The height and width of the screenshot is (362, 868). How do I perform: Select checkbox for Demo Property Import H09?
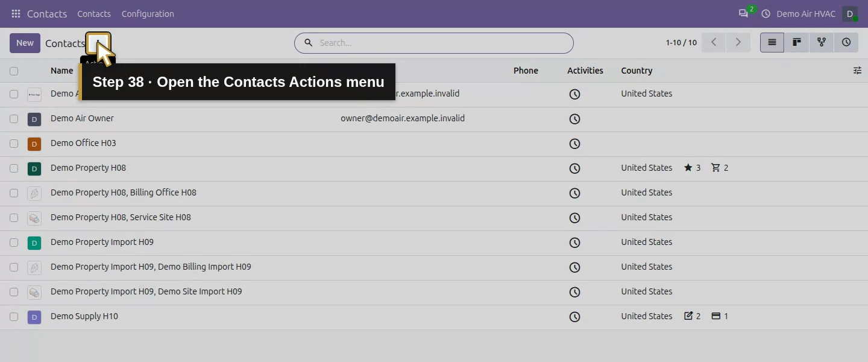coord(14,243)
